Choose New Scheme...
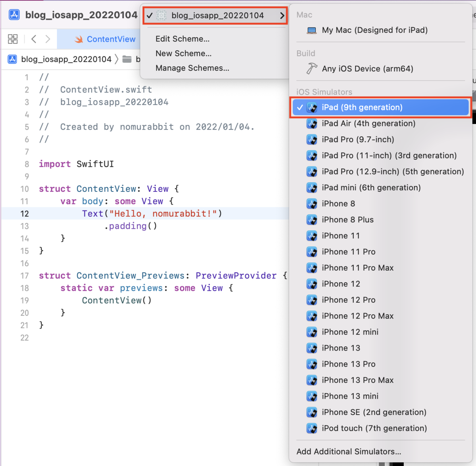This screenshot has height=466, width=476. pyautogui.click(x=184, y=53)
